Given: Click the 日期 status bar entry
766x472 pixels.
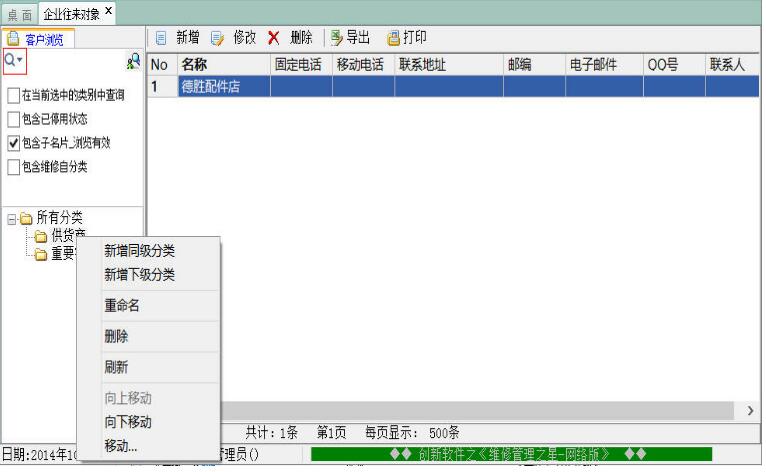Looking at the screenshot, I should 40,454.
